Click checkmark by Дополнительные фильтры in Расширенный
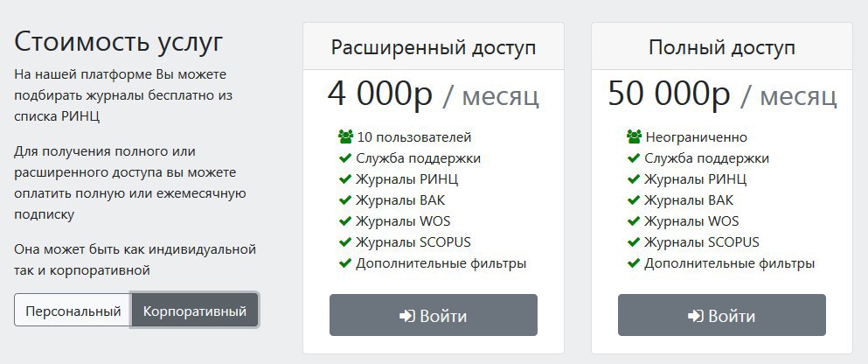This screenshot has height=364, width=868. (x=345, y=263)
